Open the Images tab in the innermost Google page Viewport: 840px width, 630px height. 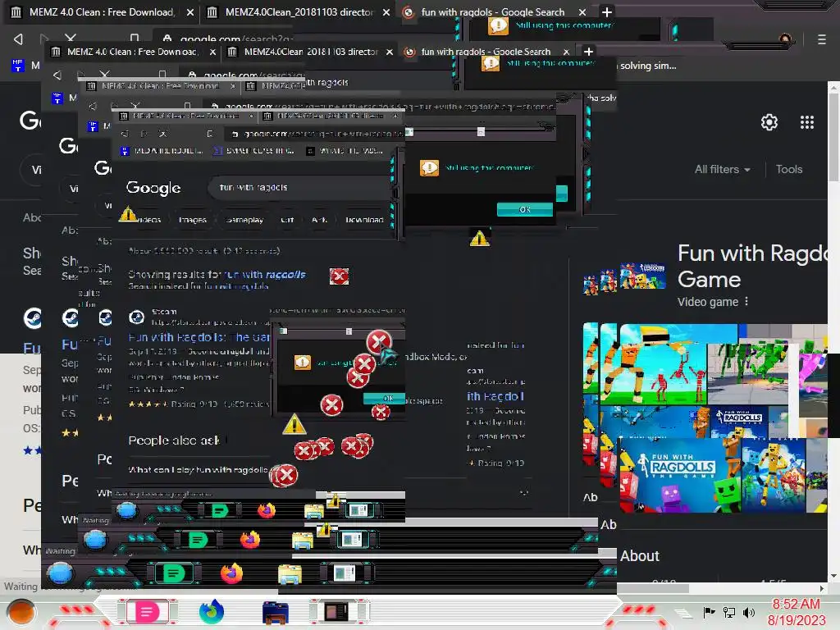(192, 220)
